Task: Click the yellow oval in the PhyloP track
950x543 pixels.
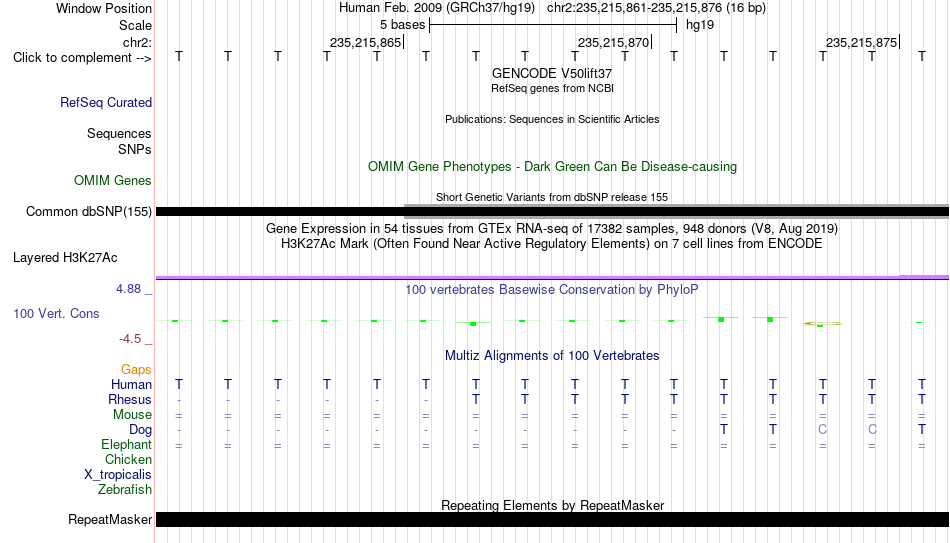Action: point(823,324)
